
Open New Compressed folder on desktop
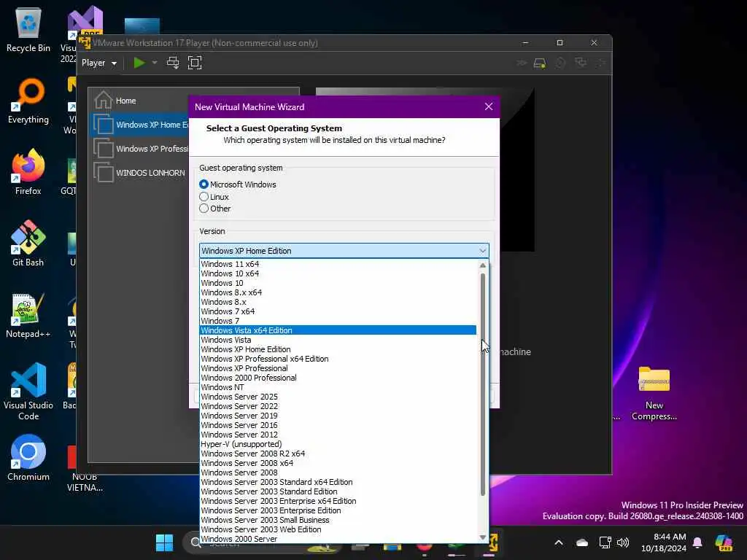[654, 393]
